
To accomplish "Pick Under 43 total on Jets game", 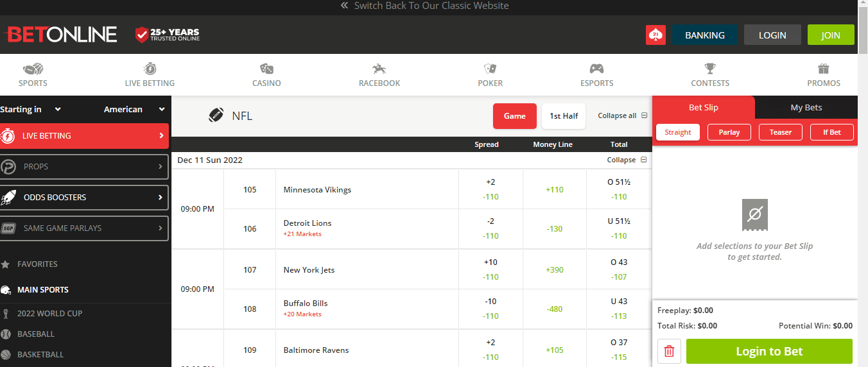I will point(619,309).
